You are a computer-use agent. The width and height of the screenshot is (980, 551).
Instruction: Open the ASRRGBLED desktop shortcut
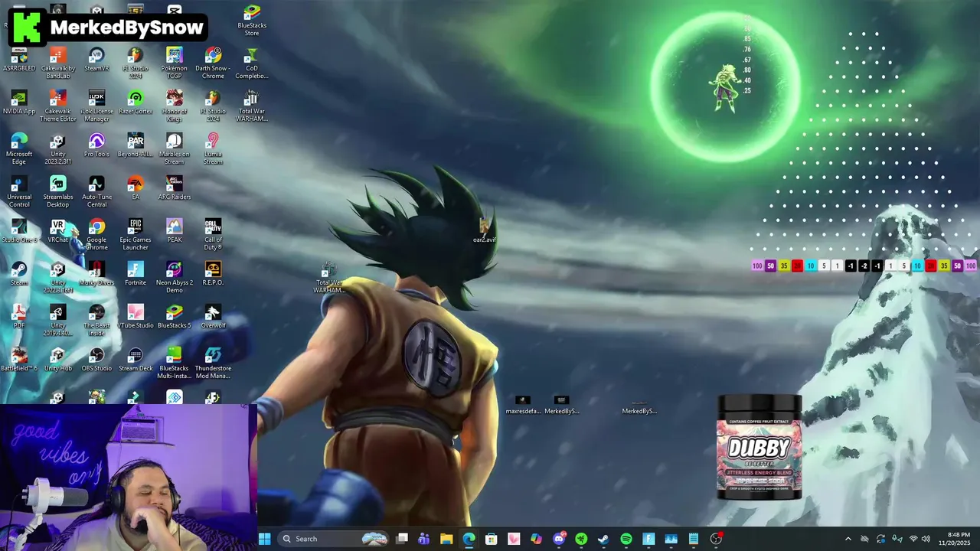tap(19, 60)
